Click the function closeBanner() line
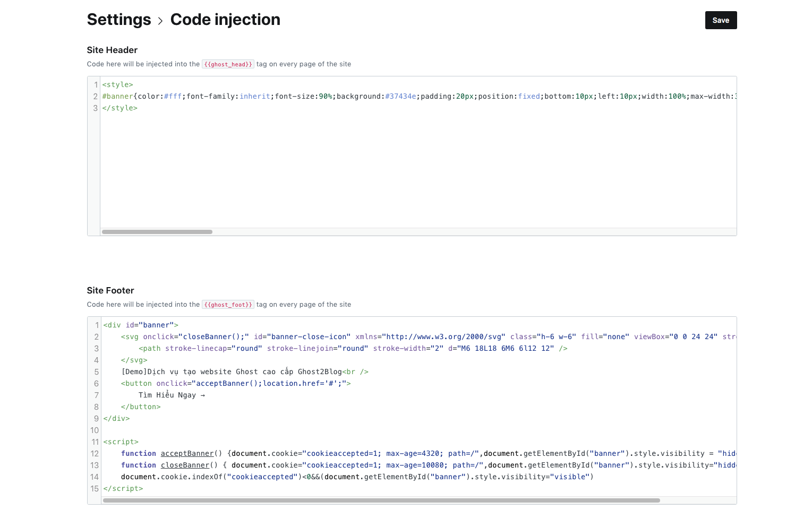 coord(429,465)
